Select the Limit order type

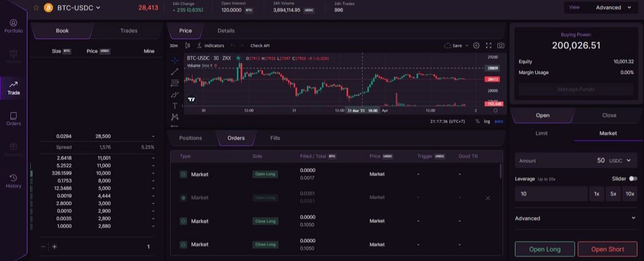coord(542,133)
